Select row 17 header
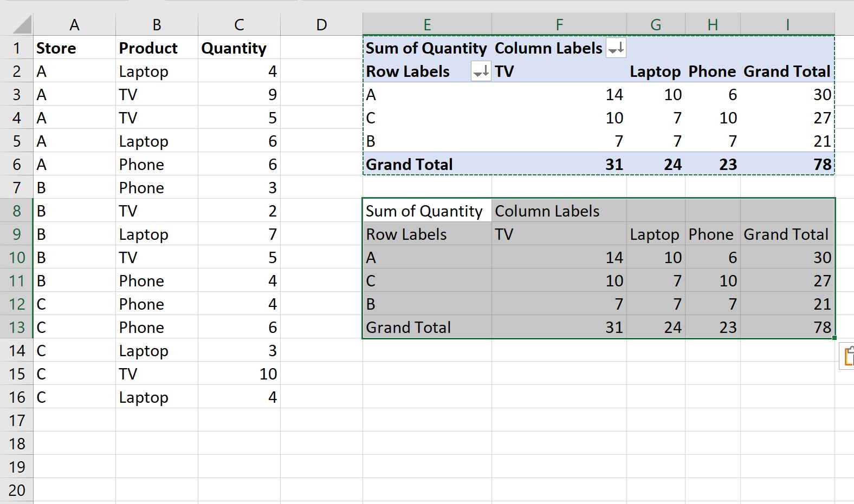 (17, 421)
